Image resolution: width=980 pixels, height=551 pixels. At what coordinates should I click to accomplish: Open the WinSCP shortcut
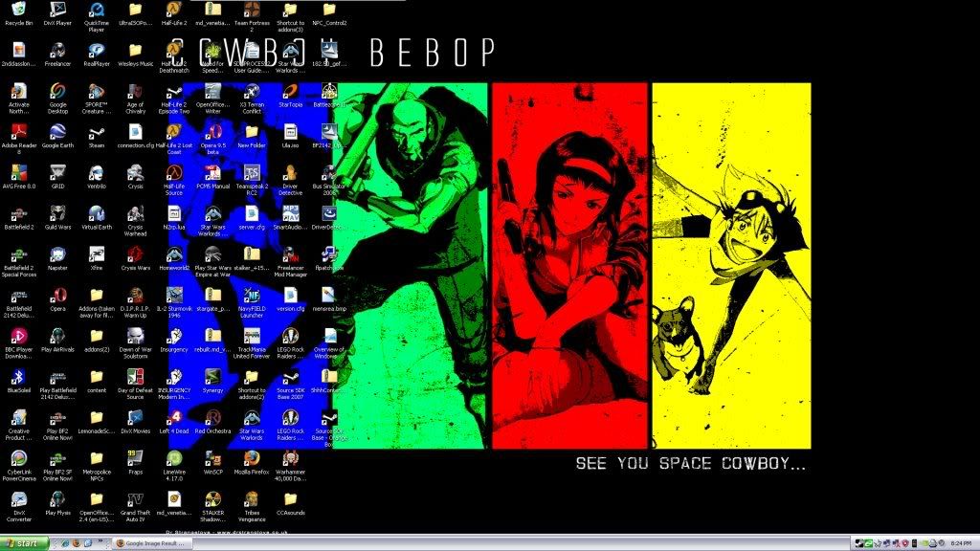click(x=213, y=462)
